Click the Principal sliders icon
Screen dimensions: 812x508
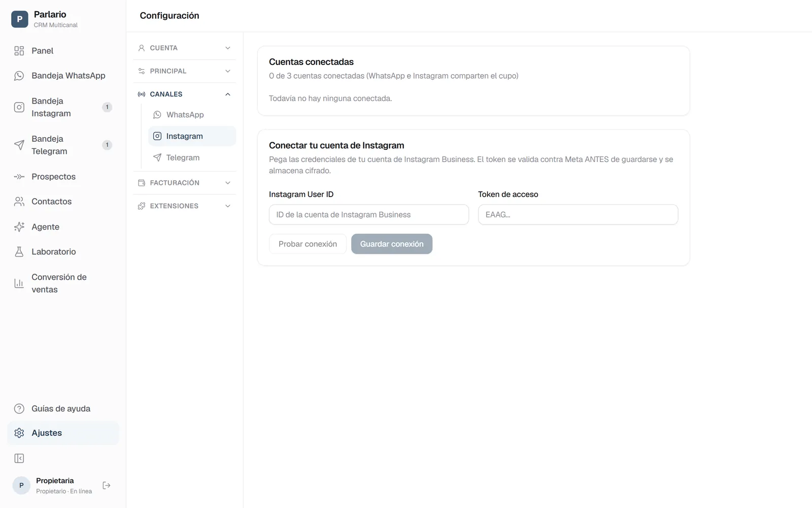142,71
